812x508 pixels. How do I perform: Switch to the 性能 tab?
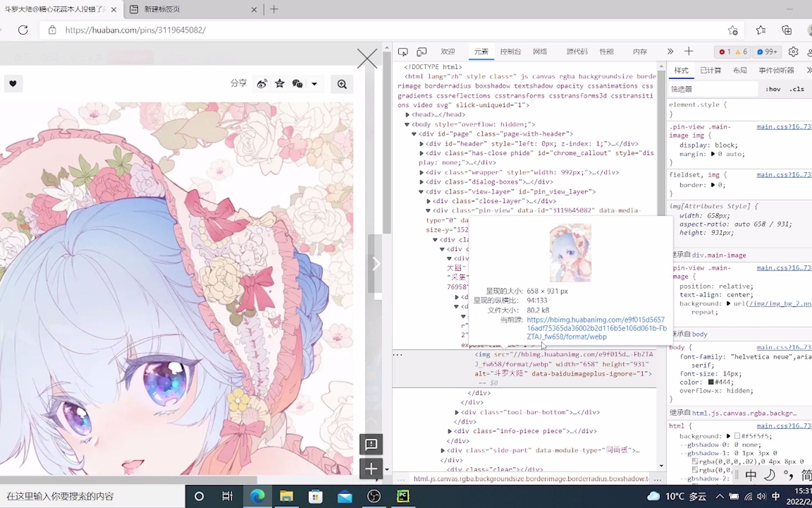tap(606, 52)
